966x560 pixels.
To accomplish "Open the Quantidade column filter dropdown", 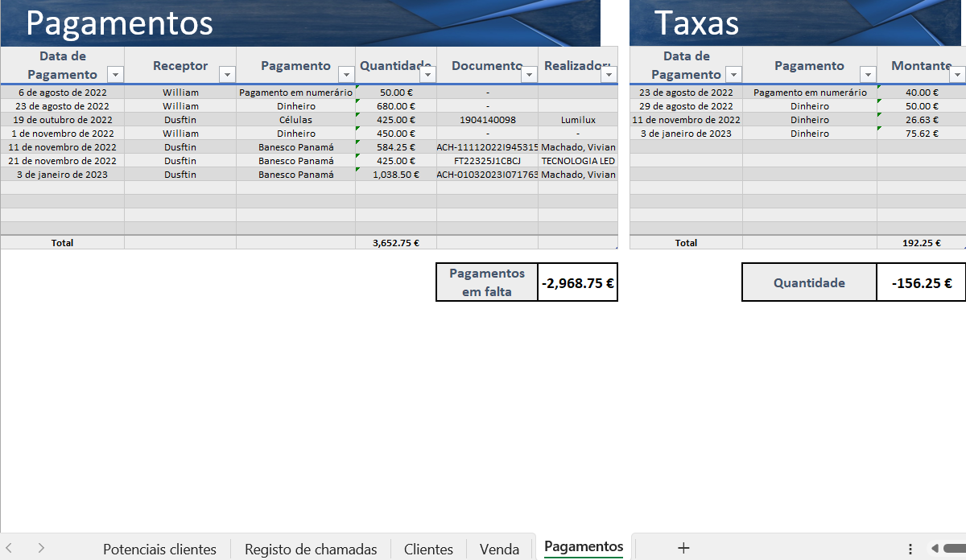I will [x=426, y=73].
